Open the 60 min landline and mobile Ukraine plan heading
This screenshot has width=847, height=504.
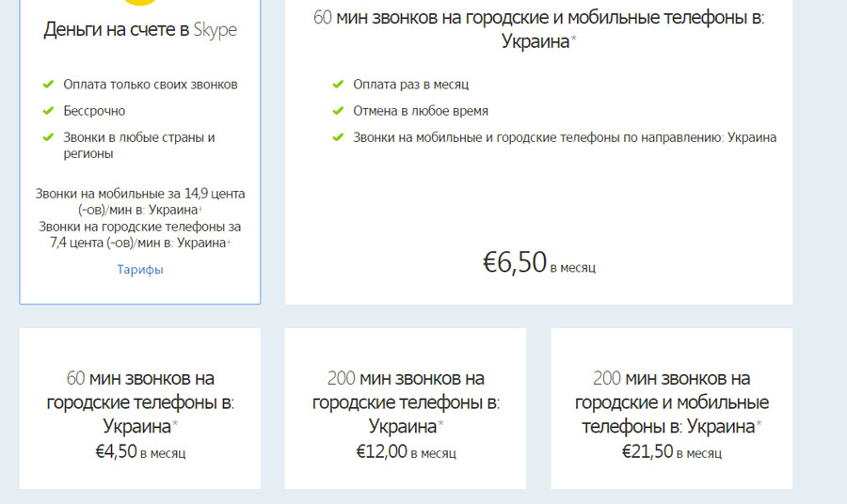[538, 29]
